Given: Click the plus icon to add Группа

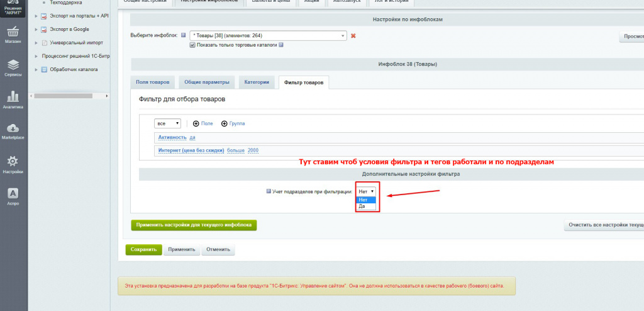Looking at the screenshot, I should [224, 123].
